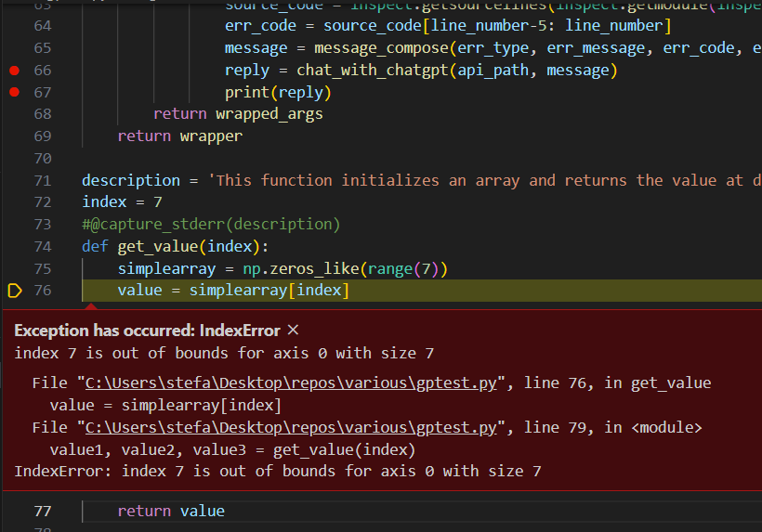762x532 pixels.
Task: Click 'return value' on line 77
Action: click(x=171, y=512)
